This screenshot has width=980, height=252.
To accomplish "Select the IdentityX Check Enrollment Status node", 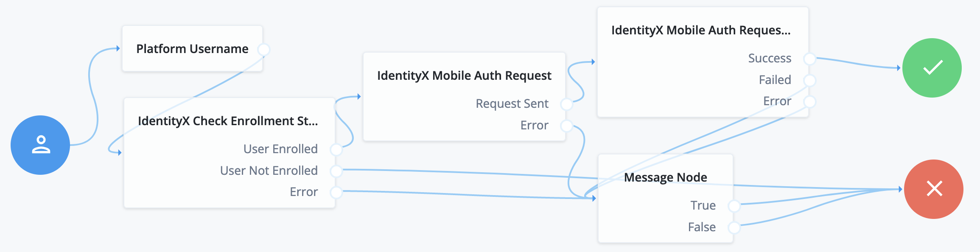I will click(228, 121).
